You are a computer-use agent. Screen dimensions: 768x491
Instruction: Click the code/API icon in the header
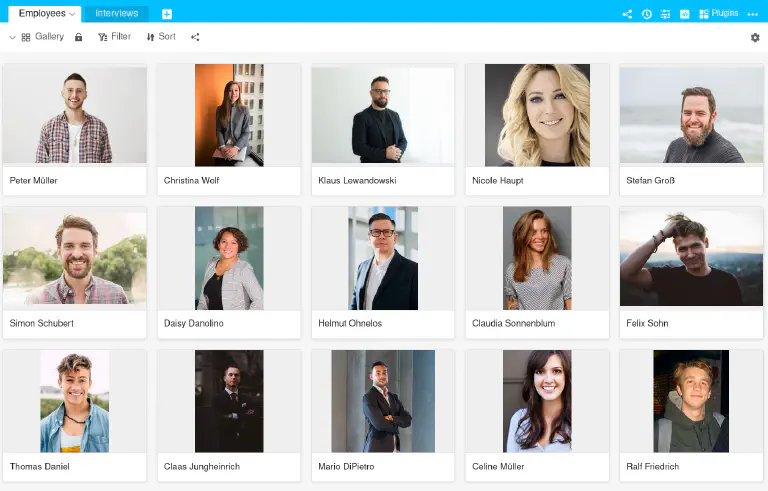point(685,14)
